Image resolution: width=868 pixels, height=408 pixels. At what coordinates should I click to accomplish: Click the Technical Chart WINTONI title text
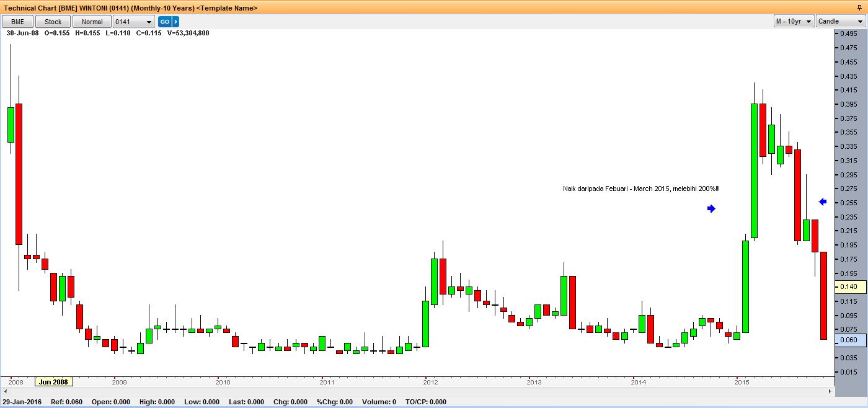(131, 8)
